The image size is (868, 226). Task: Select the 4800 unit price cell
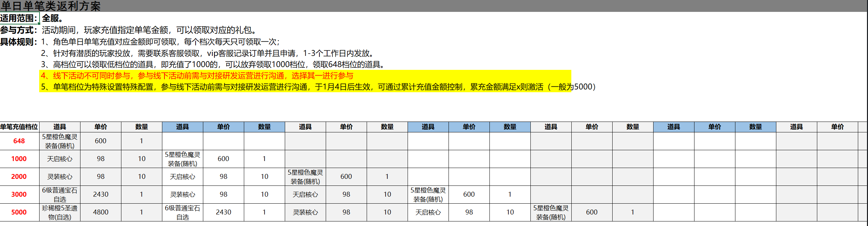click(101, 212)
